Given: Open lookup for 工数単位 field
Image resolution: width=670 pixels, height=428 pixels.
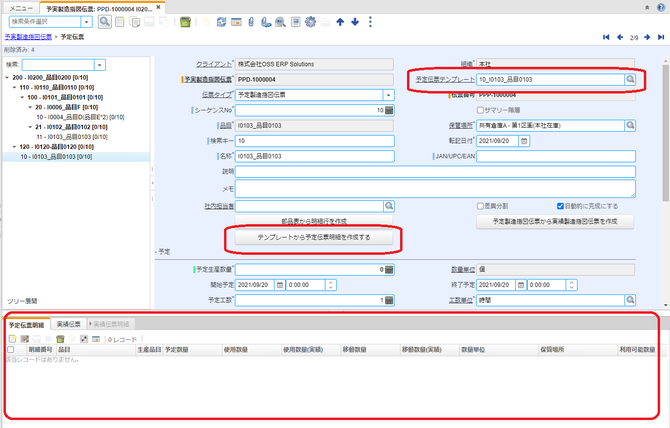Looking at the screenshot, I should [x=630, y=300].
